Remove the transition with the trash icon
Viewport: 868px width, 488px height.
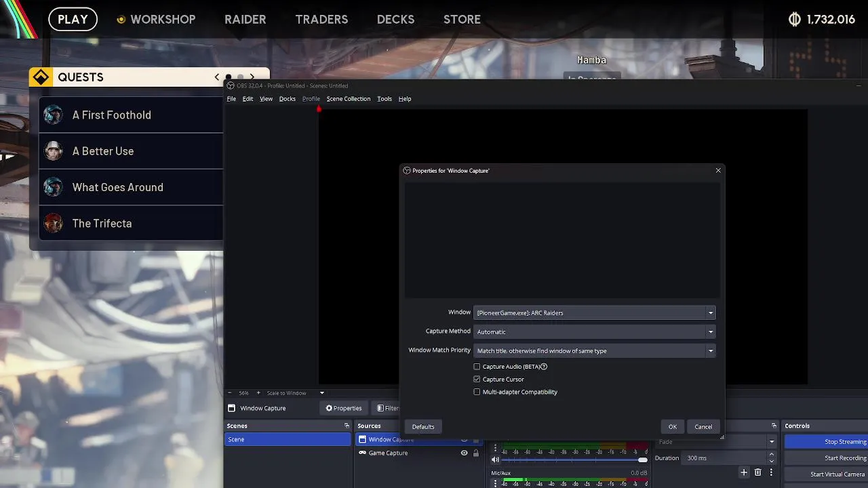coord(757,472)
